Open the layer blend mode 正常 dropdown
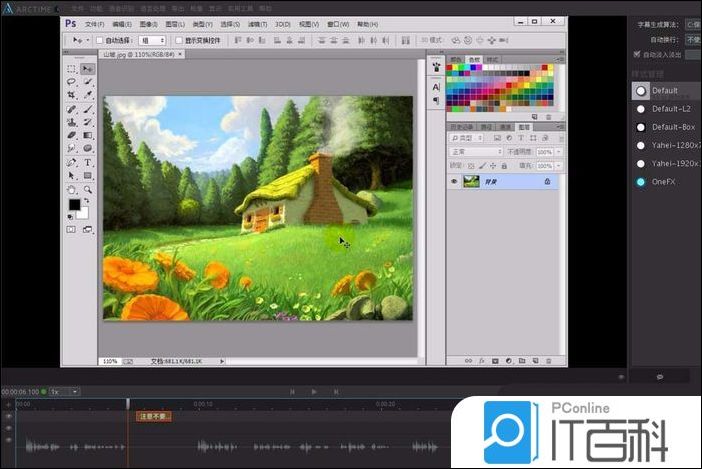 (477, 152)
